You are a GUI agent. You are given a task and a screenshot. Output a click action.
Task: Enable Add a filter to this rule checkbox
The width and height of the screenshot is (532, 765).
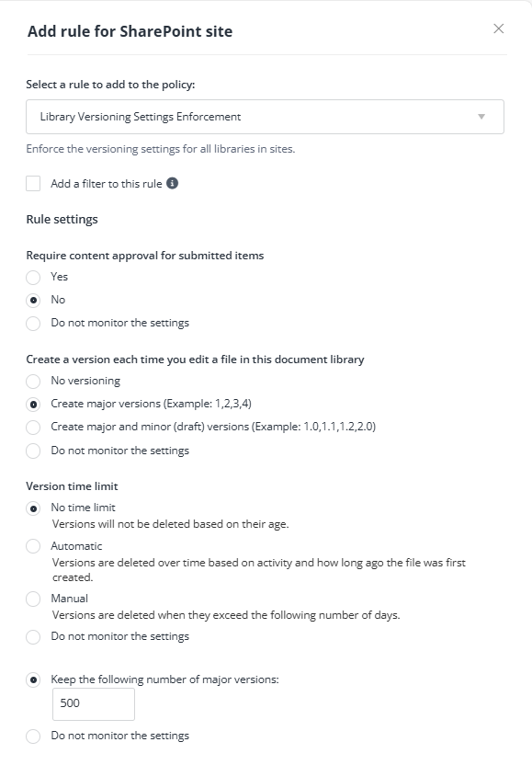pyautogui.click(x=33, y=184)
